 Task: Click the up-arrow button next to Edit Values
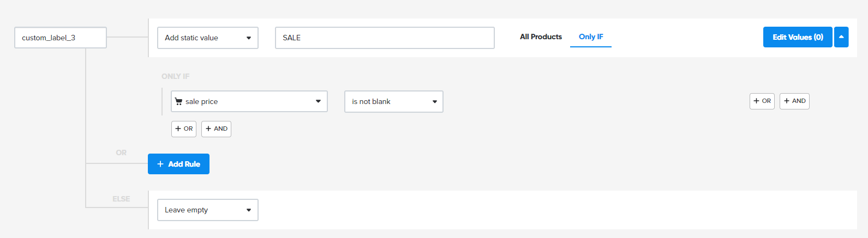(x=841, y=37)
